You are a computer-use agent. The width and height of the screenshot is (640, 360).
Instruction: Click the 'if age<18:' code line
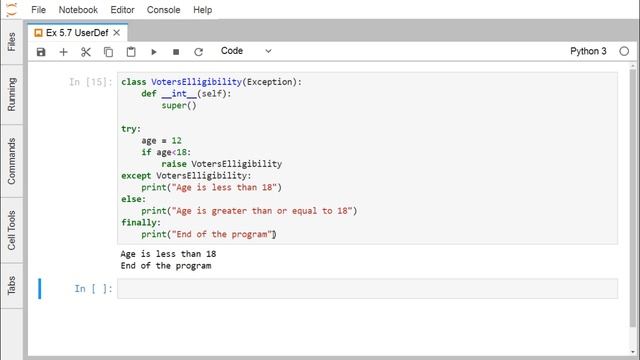[x=166, y=153]
